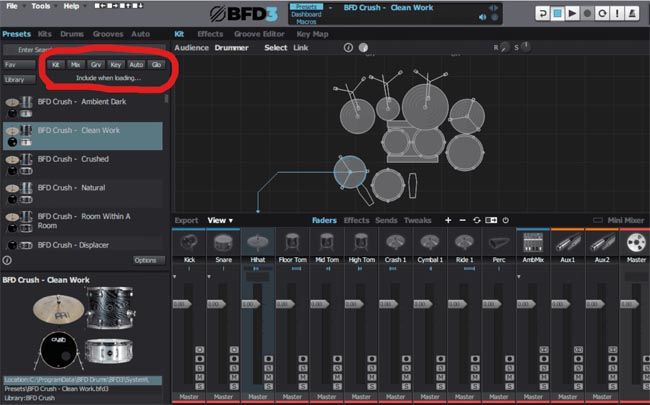Open the Groove Editor tab

pos(259,34)
